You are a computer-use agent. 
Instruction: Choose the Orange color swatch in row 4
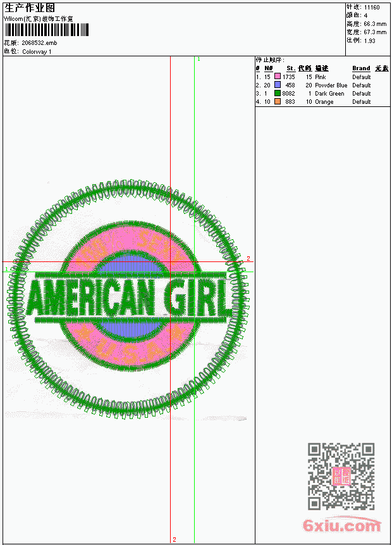[x=278, y=101]
